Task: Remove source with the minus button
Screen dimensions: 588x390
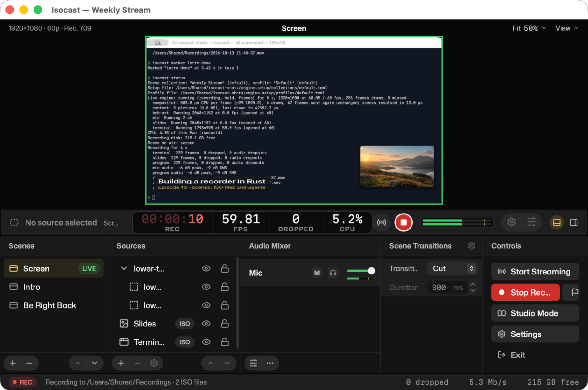Action: point(137,363)
